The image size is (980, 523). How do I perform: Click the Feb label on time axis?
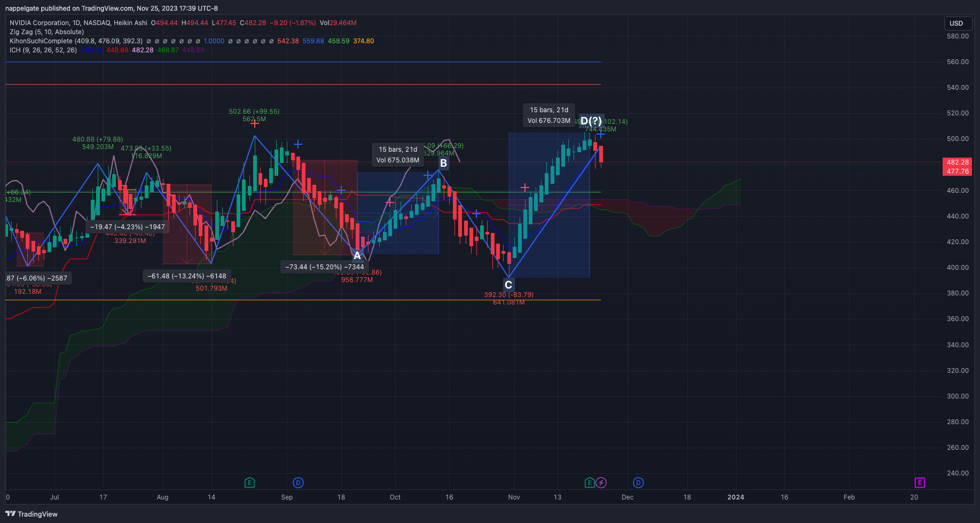pyautogui.click(x=849, y=497)
